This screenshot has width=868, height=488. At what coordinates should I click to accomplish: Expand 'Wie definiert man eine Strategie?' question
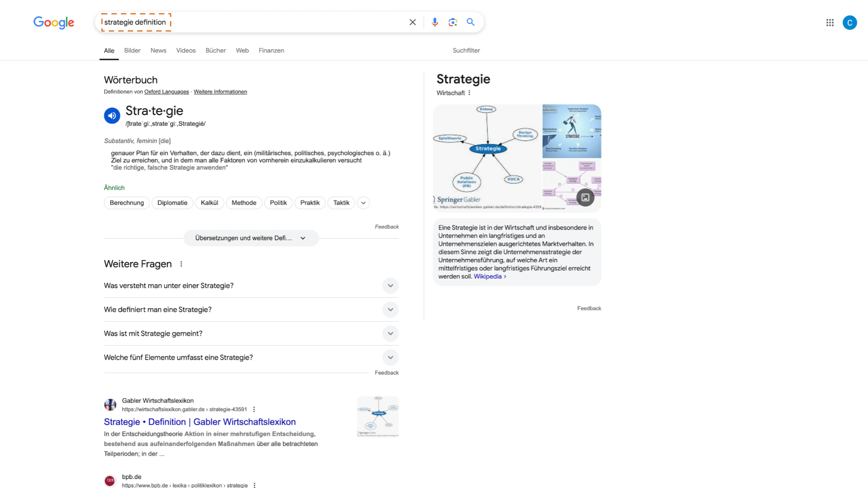click(x=390, y=310)
